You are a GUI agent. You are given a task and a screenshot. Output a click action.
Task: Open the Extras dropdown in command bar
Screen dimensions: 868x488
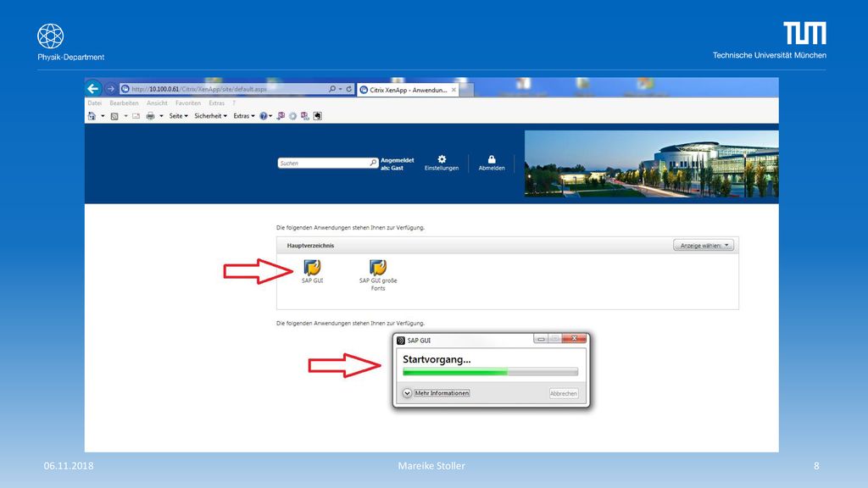tap(244, 116)
